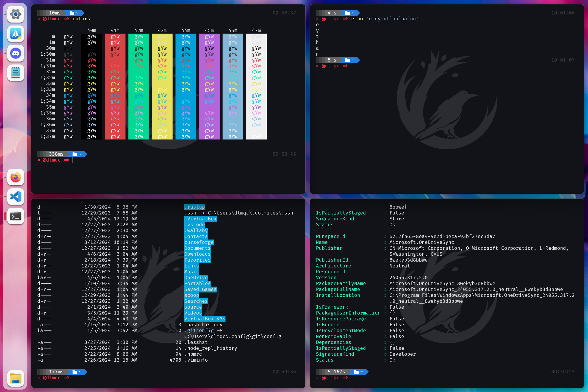This screenshot has height=392, width=588.
Task: Click the curseforge directory entry
Action: 199,242
